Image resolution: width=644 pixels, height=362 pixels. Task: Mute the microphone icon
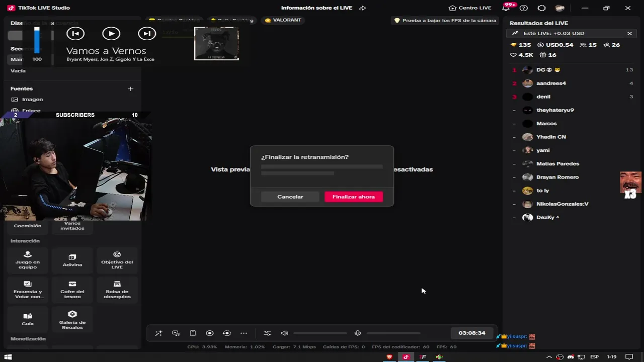point(358,333)
